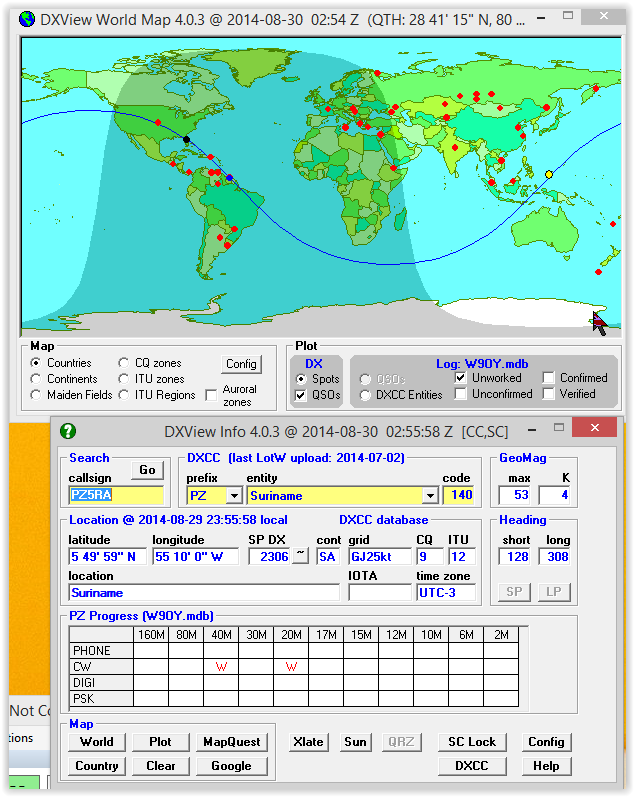
Task: Click the grid field GJ25kt
Action: [x=380, y=556]
